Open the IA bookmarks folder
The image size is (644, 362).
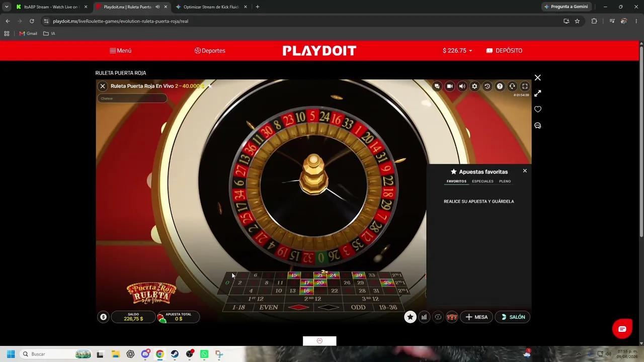click(x=49, y=34)
